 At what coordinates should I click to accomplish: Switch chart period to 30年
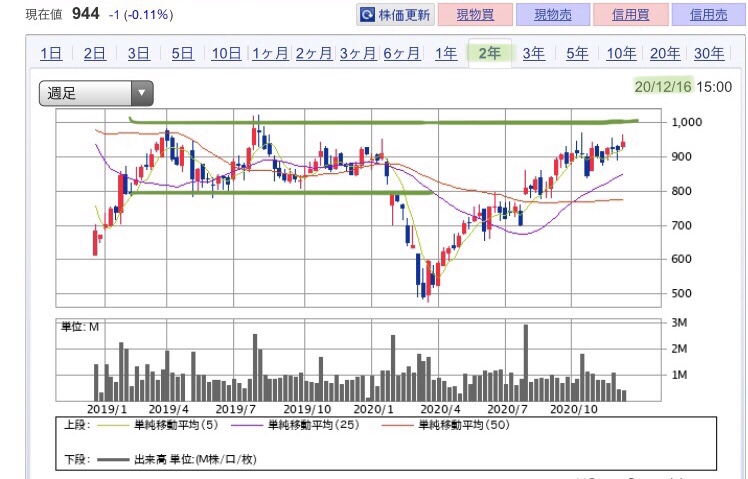pos(709,53)
